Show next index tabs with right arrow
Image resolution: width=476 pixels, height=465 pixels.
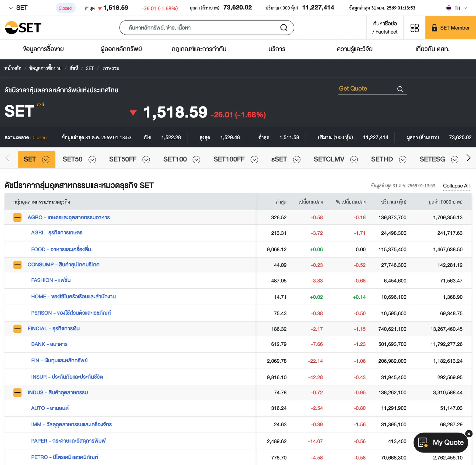pos(468,158)
